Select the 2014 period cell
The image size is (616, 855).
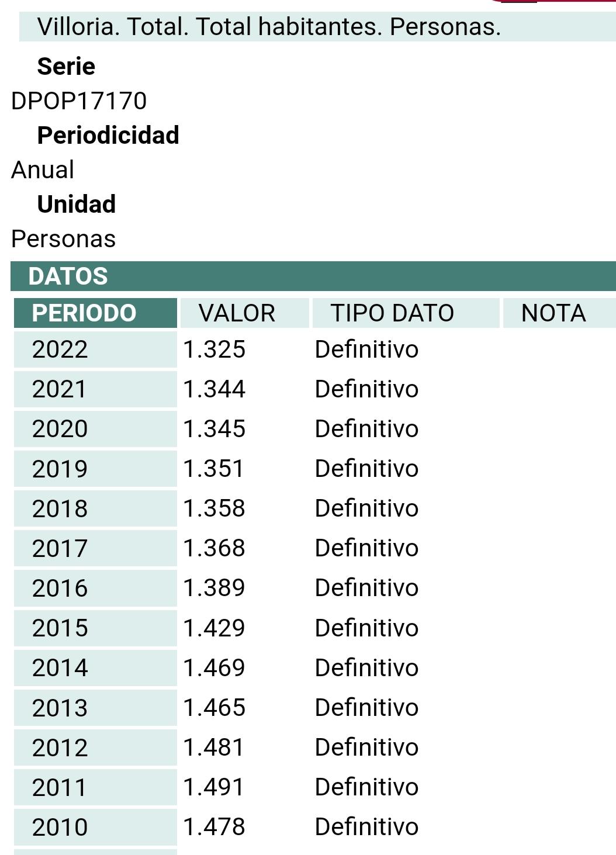(x=95, y=667)
